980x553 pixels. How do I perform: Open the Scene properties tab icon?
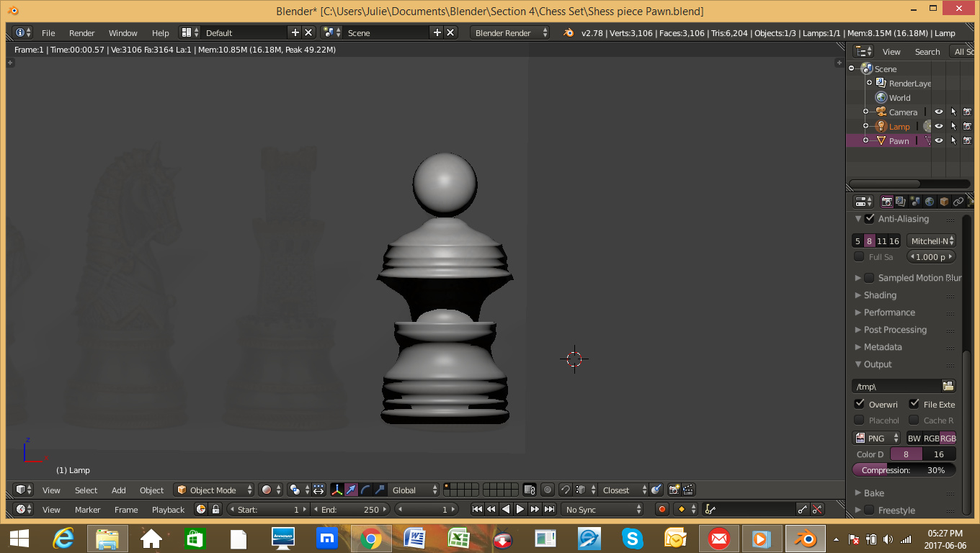(915, 202)
